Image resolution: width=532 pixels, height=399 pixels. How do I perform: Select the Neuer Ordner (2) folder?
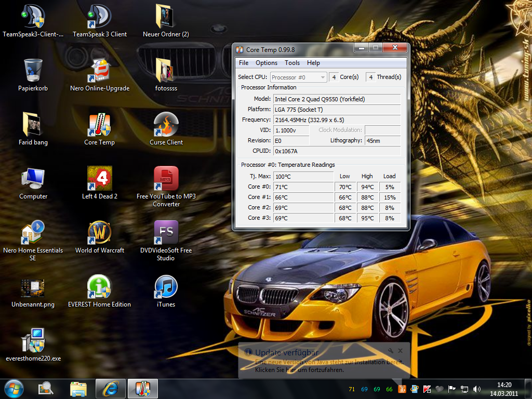point(166,21)
